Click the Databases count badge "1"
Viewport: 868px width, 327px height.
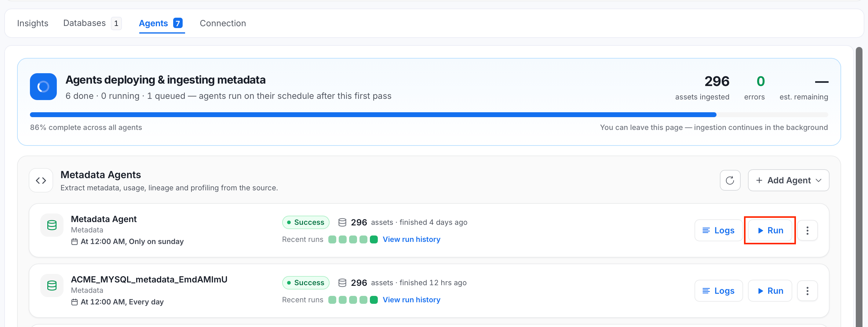tap(116, 23)
